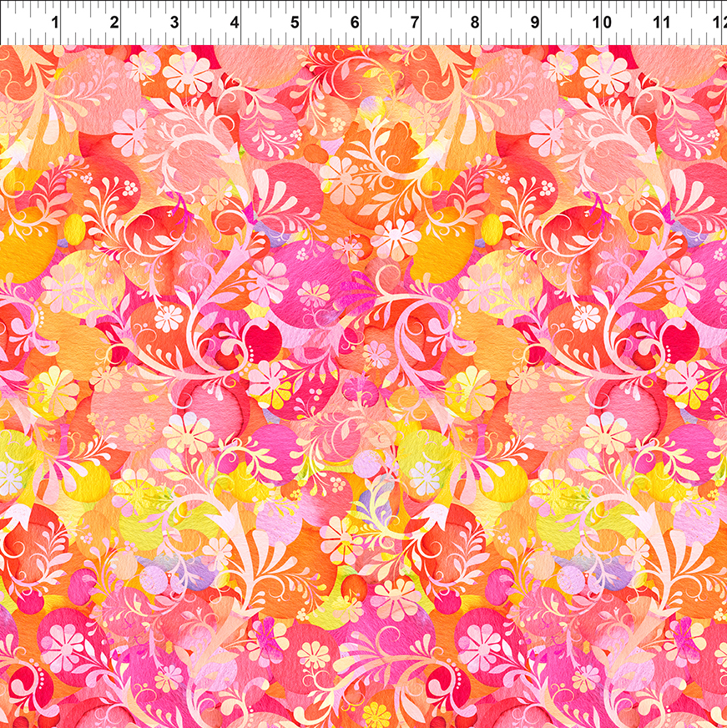This screenshot has width=727, height=728.
Task: Click the ruler number 7
Action: 415,22
